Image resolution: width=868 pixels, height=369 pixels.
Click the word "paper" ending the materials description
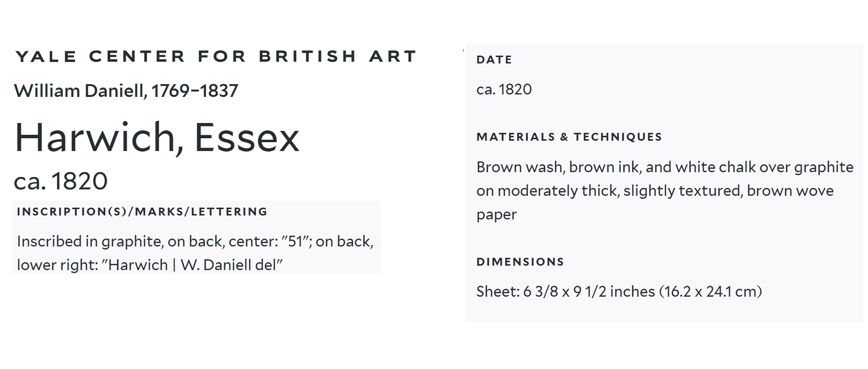click(496, 215)
